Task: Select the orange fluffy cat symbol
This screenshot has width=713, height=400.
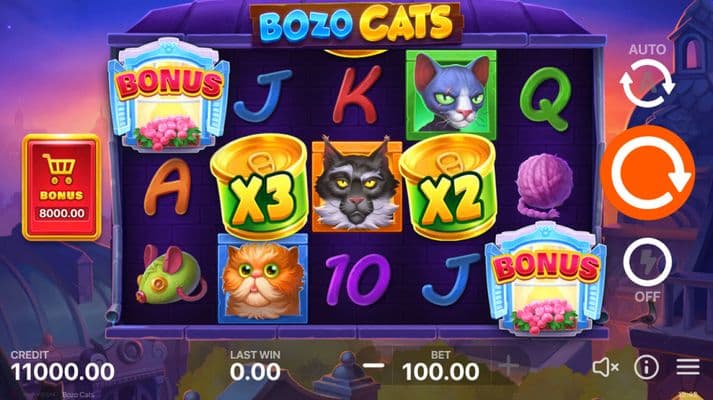Action: click(263, 278)
